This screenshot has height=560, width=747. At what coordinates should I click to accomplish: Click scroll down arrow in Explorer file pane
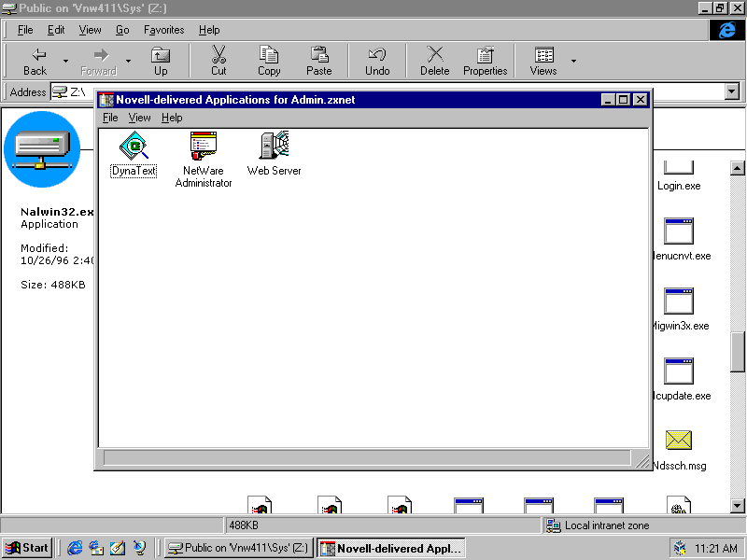coord(737,506)
